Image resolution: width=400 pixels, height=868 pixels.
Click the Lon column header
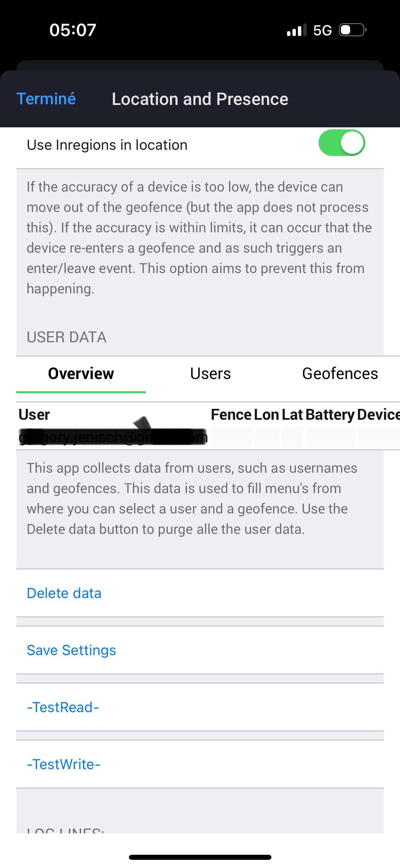coord(267,415)
